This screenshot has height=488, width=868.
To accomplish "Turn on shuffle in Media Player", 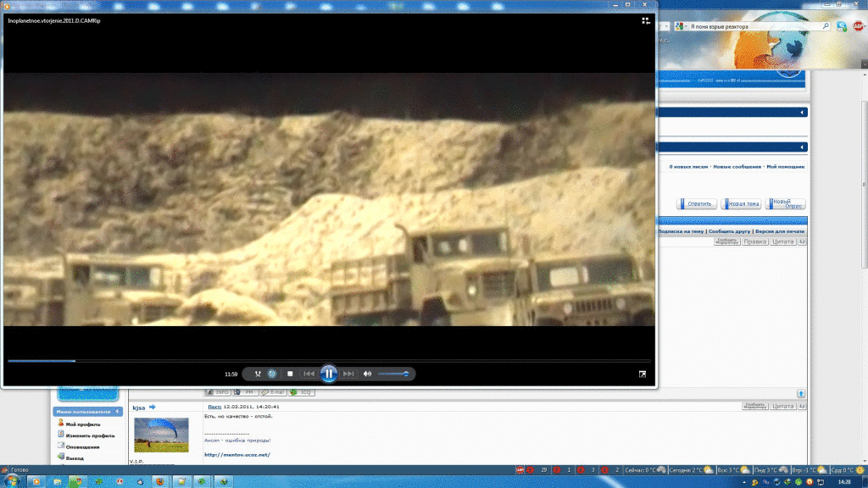I will [258, 374].
